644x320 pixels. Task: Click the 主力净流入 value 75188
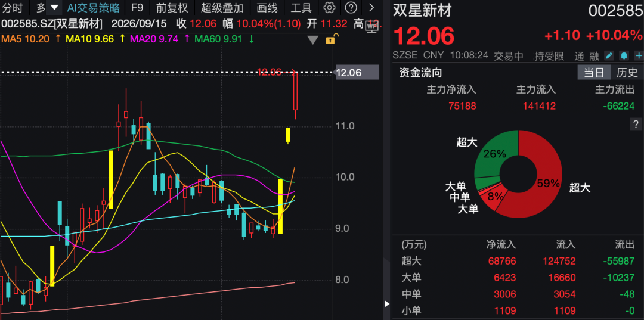[x=463, y=106]
